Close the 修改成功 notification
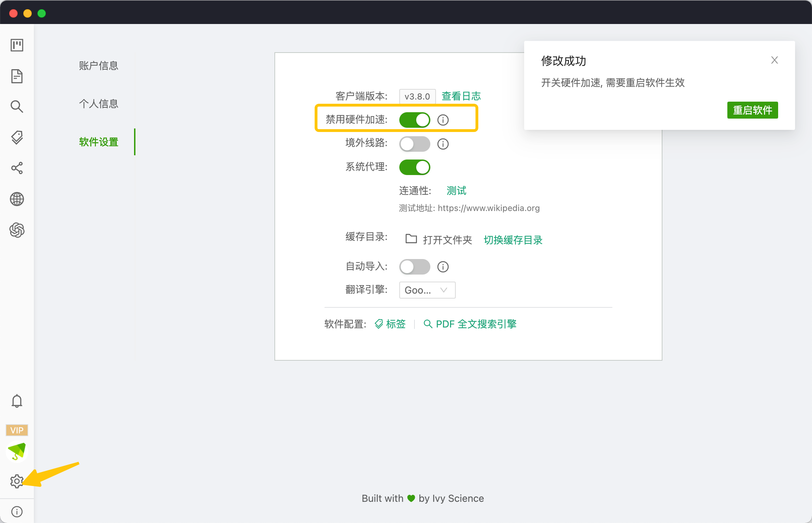This screenshot has height=523, width=812. 775,60
